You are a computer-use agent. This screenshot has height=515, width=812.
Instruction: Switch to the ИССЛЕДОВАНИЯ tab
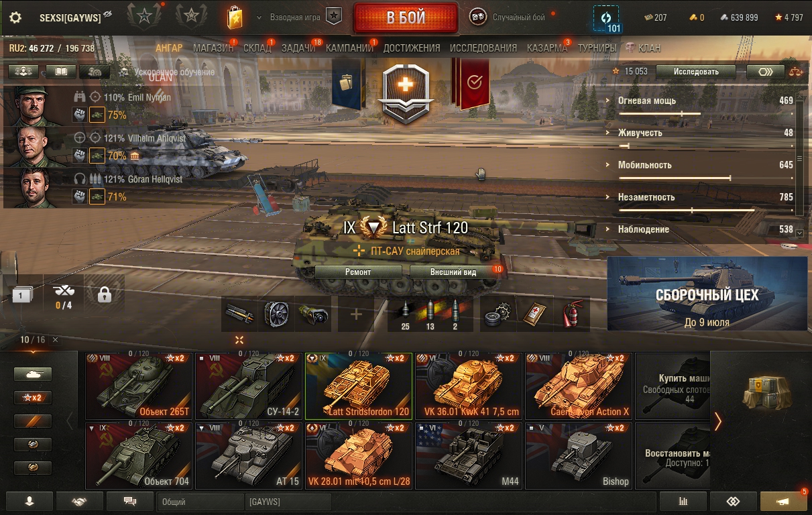coord(483,48)
